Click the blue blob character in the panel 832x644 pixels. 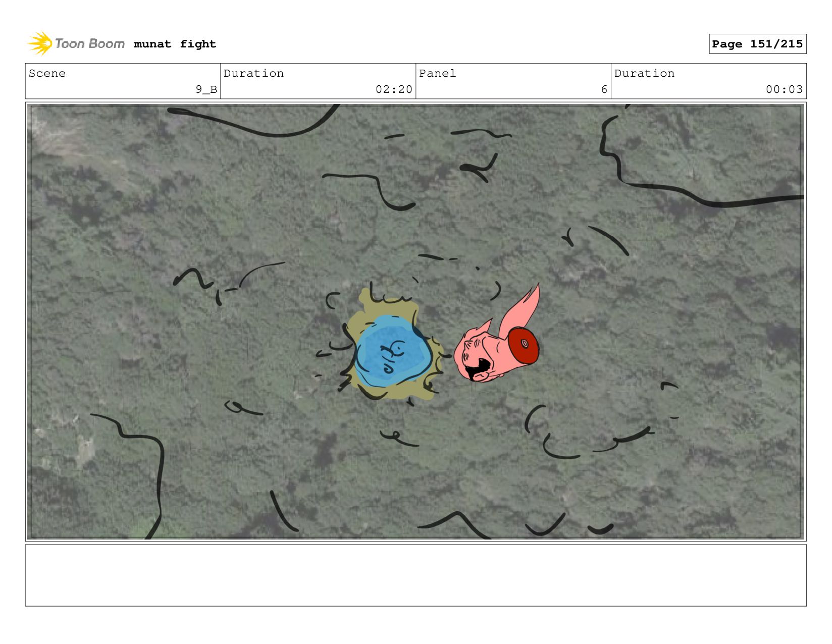393,351
